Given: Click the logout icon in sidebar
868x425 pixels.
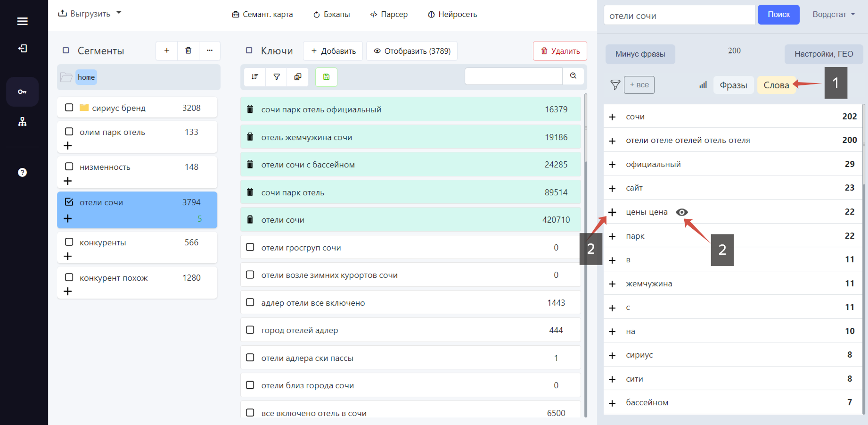Looking at the screenshot, I should [22, 49].
